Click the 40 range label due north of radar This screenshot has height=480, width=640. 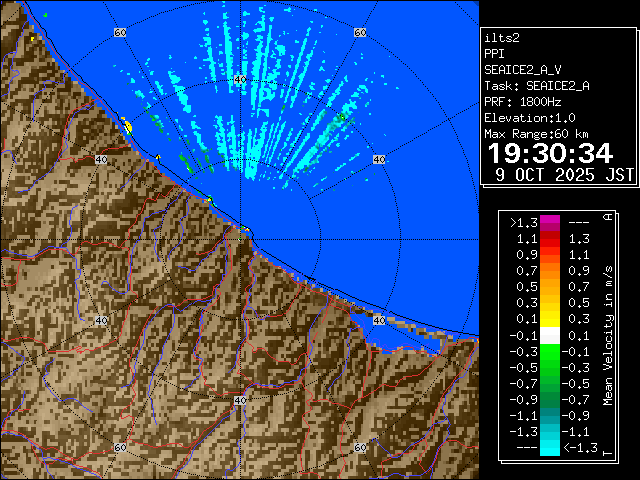click(x=239, y=79)
